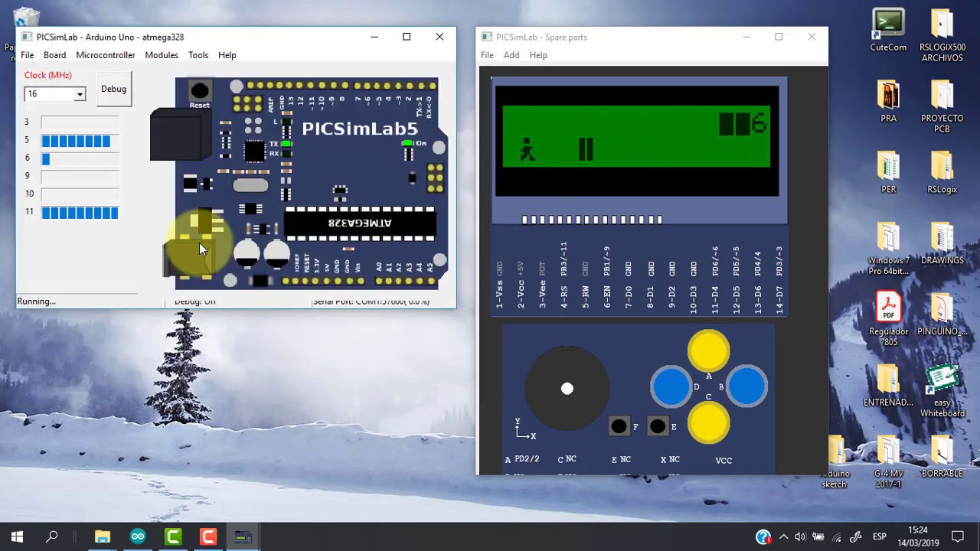This screenshot has height=551, width=980.
Task: Open Arduino IDE from taskbar
Action: click(x=138, y=536)
